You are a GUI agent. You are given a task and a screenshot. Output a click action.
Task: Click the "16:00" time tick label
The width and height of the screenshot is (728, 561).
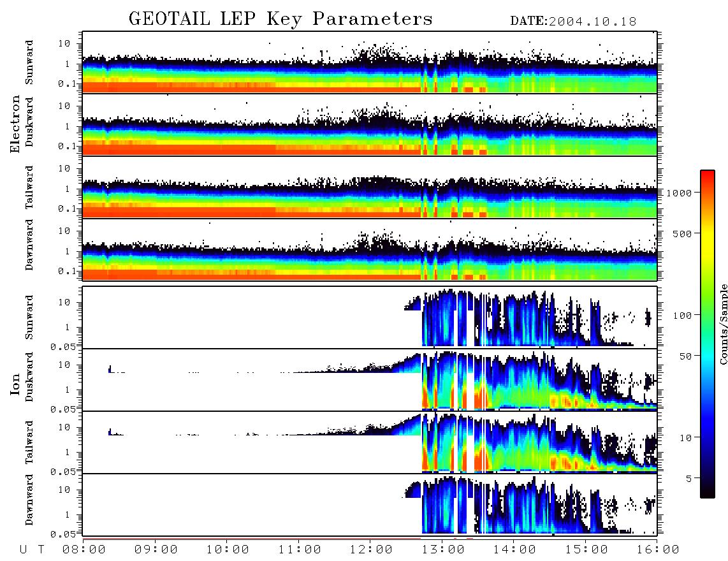pos(657,550)
